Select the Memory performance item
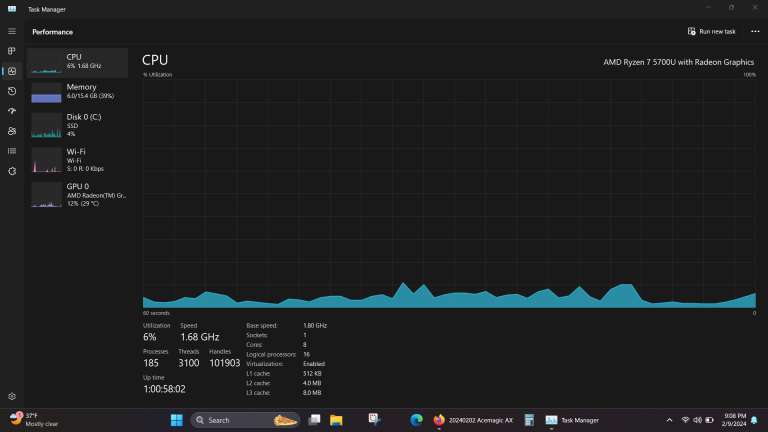This screenshot has width=768, height=432. 78,92
